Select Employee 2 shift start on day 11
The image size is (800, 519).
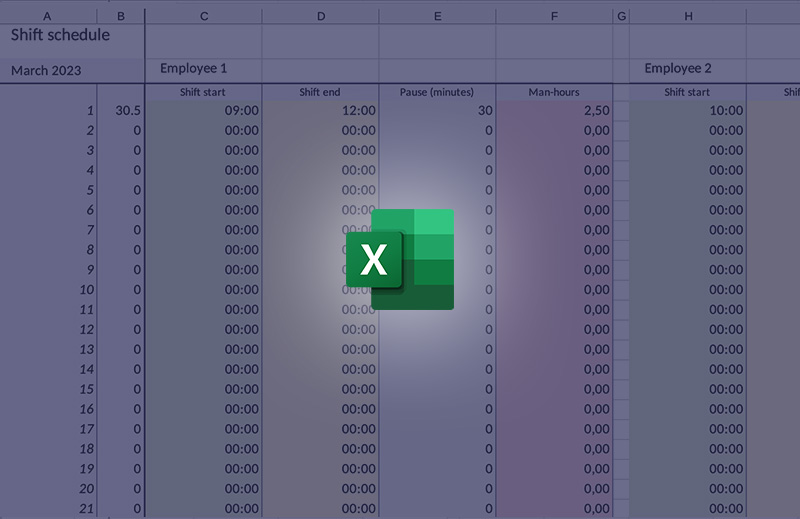(x=688, y=309)
